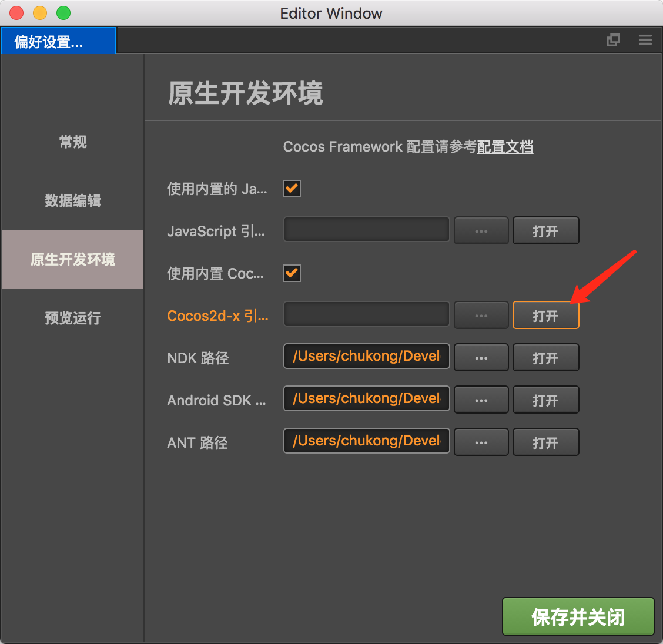Click the 原生开发环境 page heading
Viewport: 663px width, 644px height.
(x=245, y=93)
